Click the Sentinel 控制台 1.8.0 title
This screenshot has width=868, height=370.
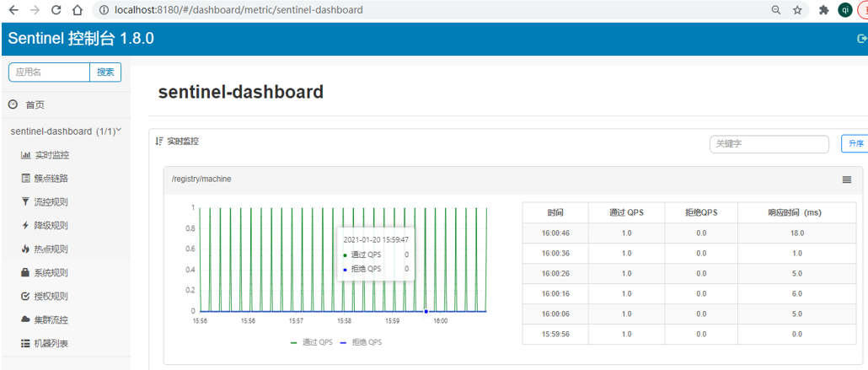81,38
